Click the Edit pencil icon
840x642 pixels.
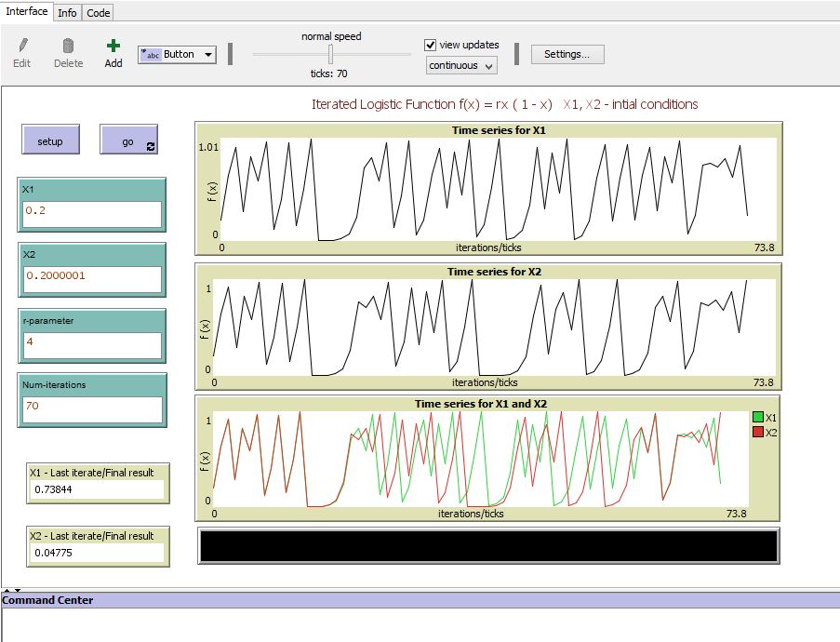[22, 46]
